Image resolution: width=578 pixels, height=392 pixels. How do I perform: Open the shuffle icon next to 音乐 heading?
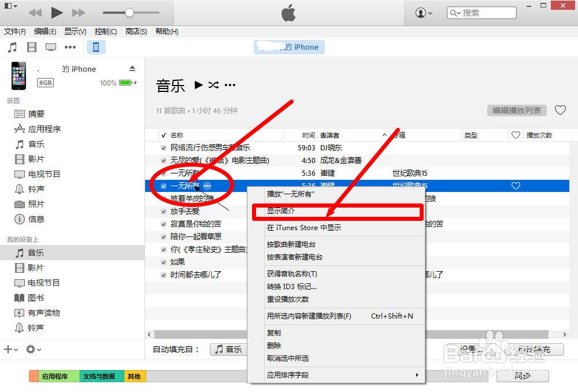213,85
